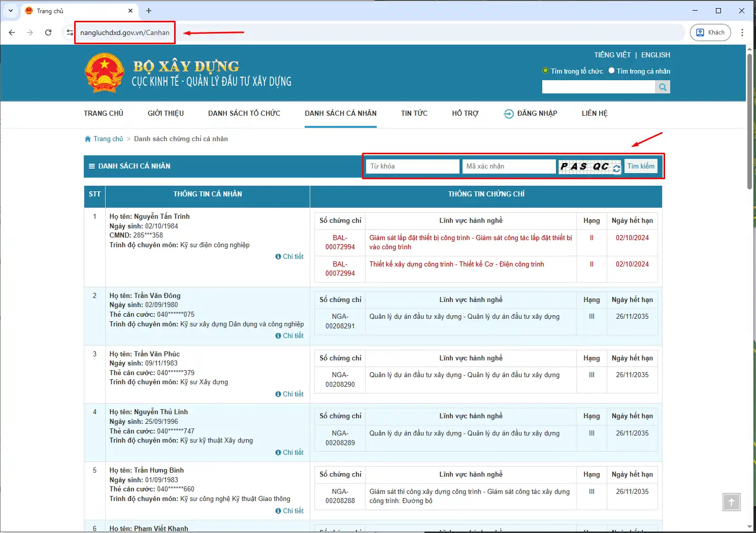Open the TIN TỨC menu item
The image size is (756, 533).
[x=414, y=113]
